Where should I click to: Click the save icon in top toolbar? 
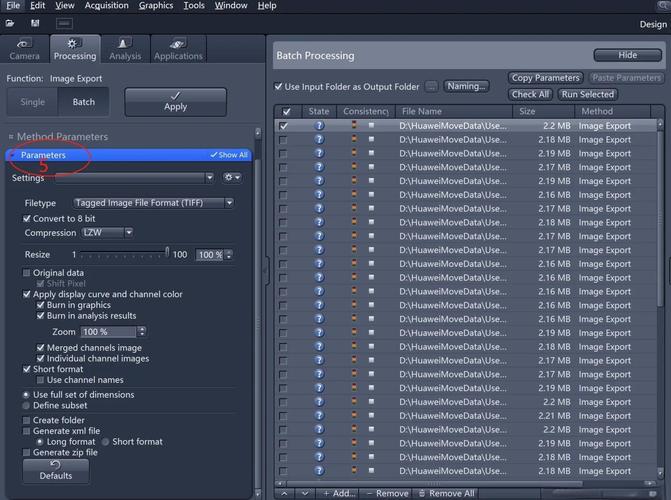(36, 22)
